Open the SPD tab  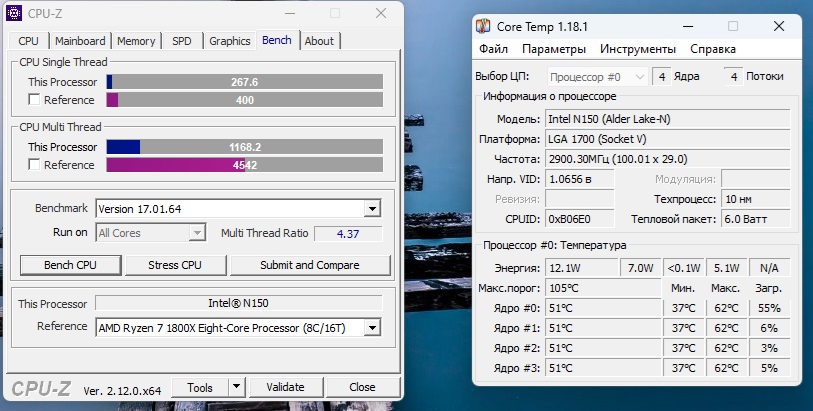(x=182, y=41)
